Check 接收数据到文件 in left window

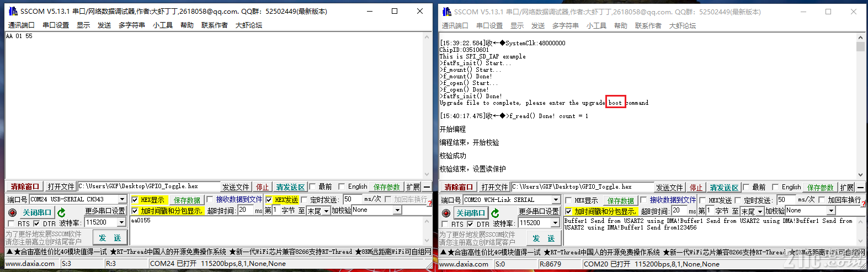[x=210, y=199]
